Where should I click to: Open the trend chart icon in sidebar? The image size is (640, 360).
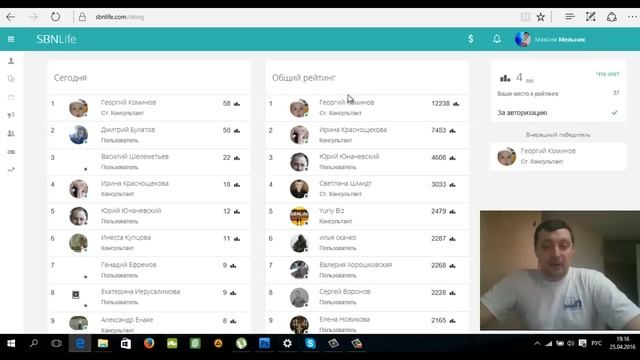11,169
